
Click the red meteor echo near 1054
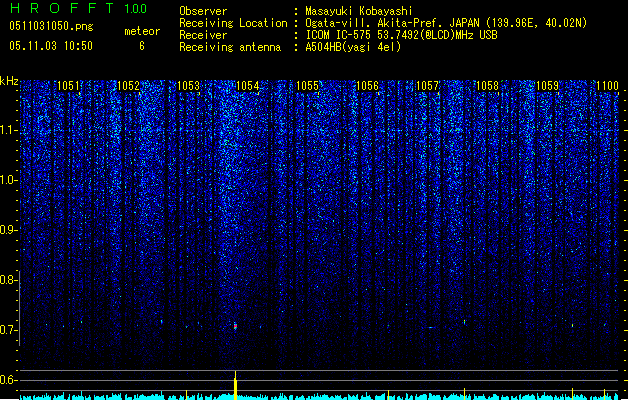point(235,327)
